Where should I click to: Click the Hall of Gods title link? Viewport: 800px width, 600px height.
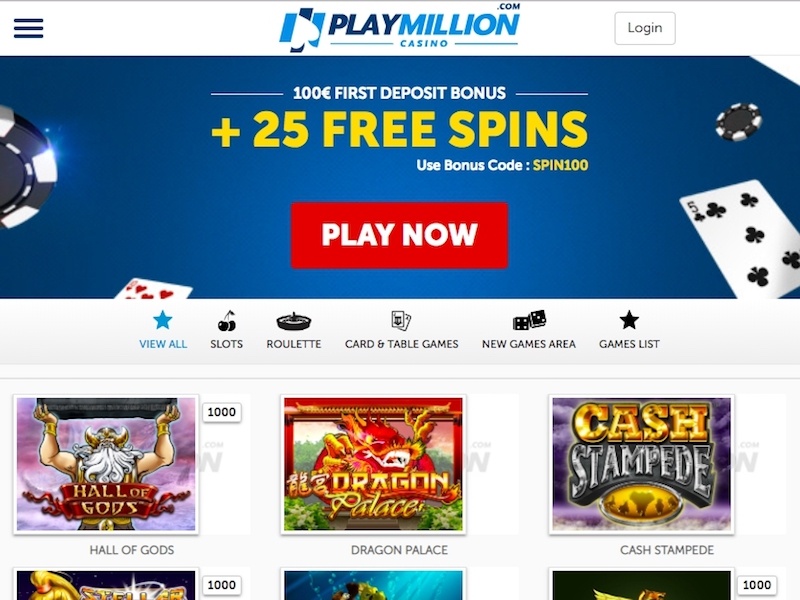coord(132,550)
